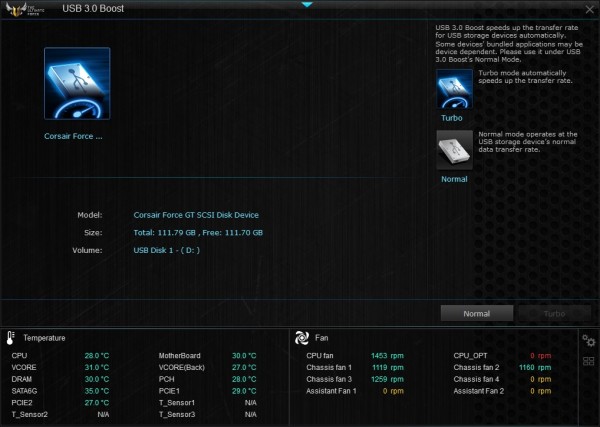This screenshot has height=427, width=600.
Task: Click Chassis fan 1 1119 rpm reading
Action: (388, 367)
